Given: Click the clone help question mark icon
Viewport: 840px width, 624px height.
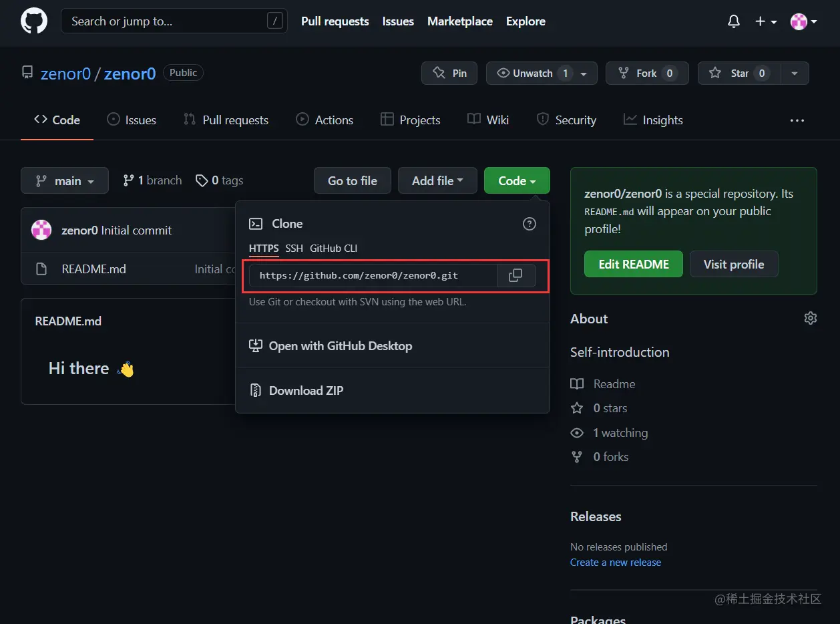Looking at the screenshot, I should coord(530,224).
